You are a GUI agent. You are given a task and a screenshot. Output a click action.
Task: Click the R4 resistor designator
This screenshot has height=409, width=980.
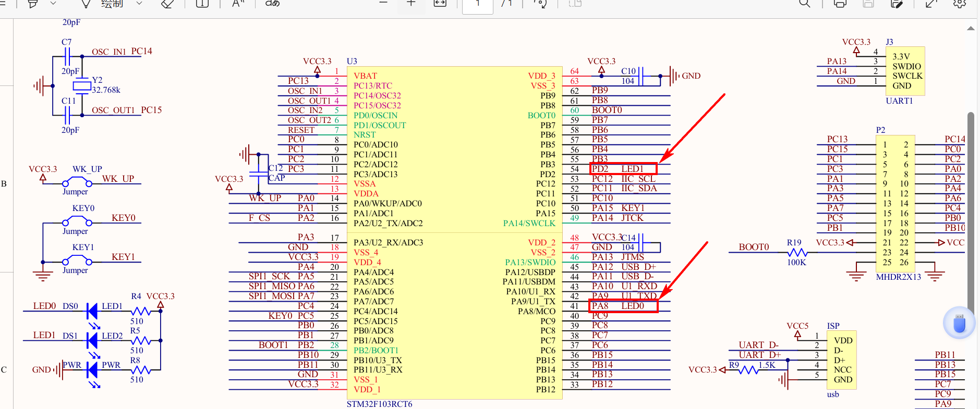tap(136, 296)
